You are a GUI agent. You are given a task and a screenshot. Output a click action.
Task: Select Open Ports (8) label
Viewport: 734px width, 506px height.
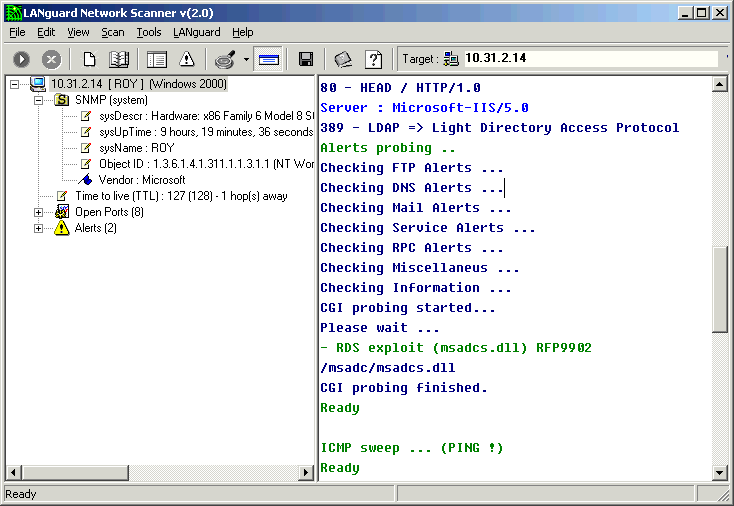point(109,212)
